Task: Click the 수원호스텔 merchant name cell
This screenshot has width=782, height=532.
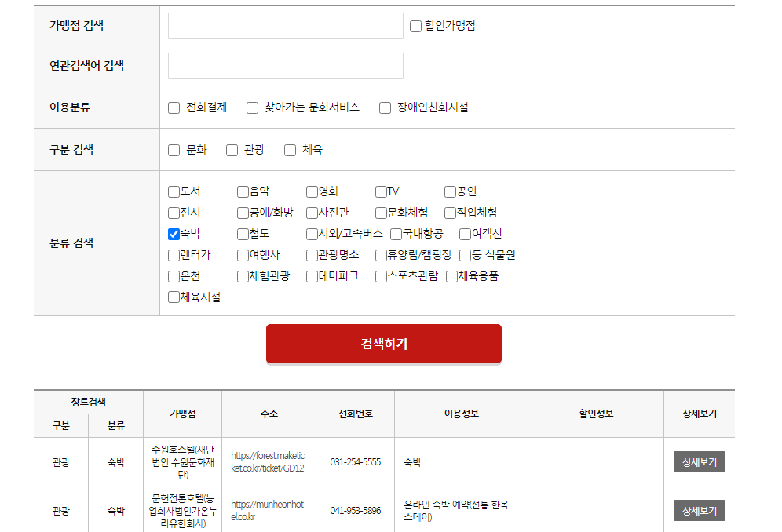Action: coord(182,462)
